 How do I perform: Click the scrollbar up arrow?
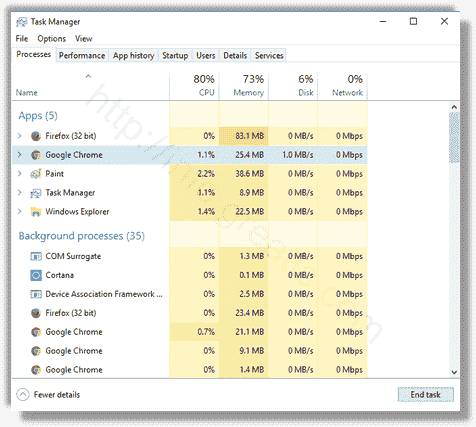pos(454,107)
